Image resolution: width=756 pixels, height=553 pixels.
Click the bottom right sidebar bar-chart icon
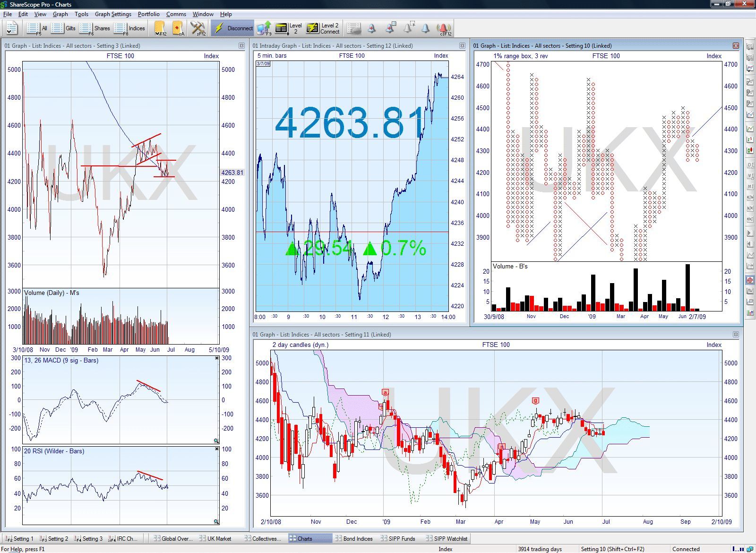coord(750,312)
